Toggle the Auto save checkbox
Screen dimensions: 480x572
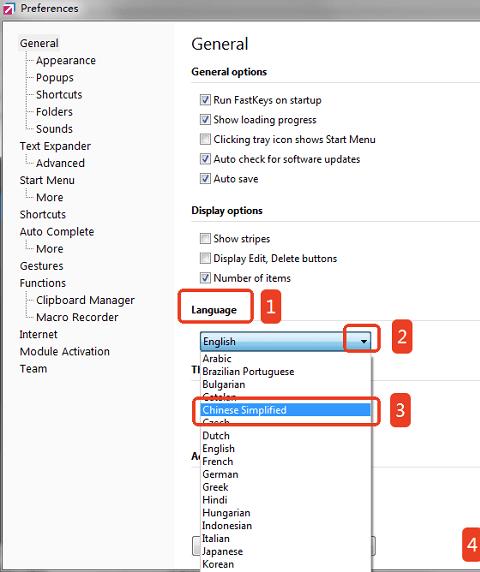[x=205, y=178]
